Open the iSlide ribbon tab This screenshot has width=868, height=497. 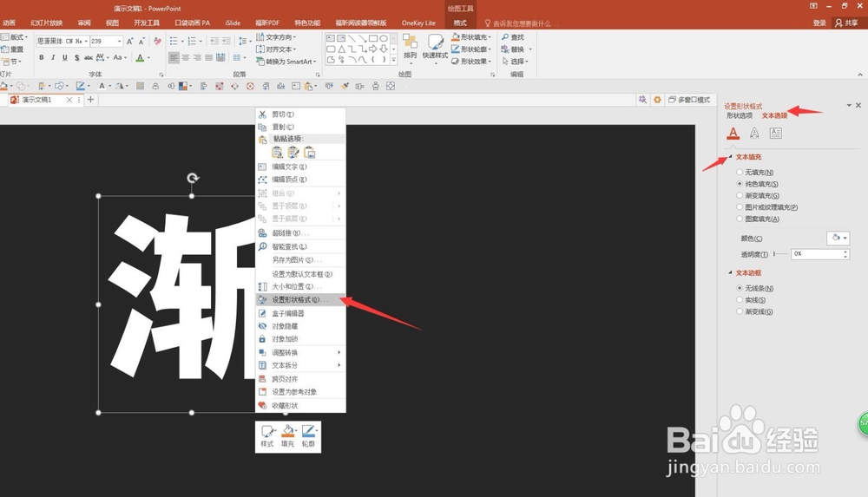point(233,23)
